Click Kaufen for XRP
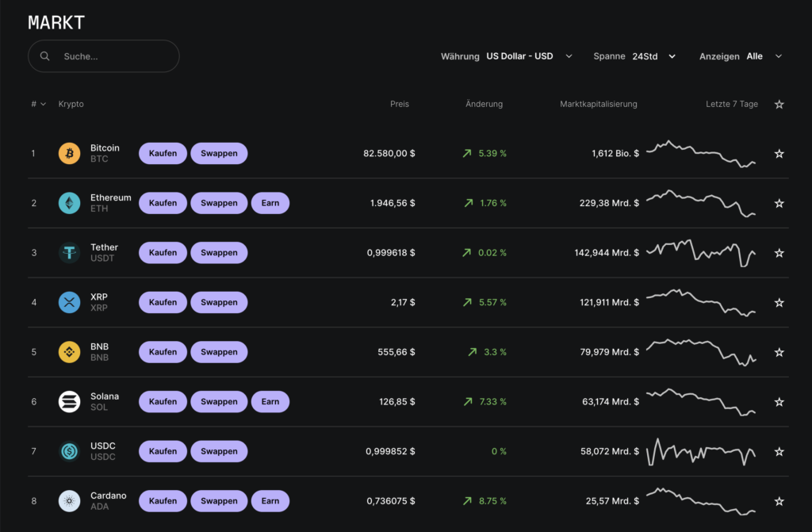812x532 pixels. 163,303
